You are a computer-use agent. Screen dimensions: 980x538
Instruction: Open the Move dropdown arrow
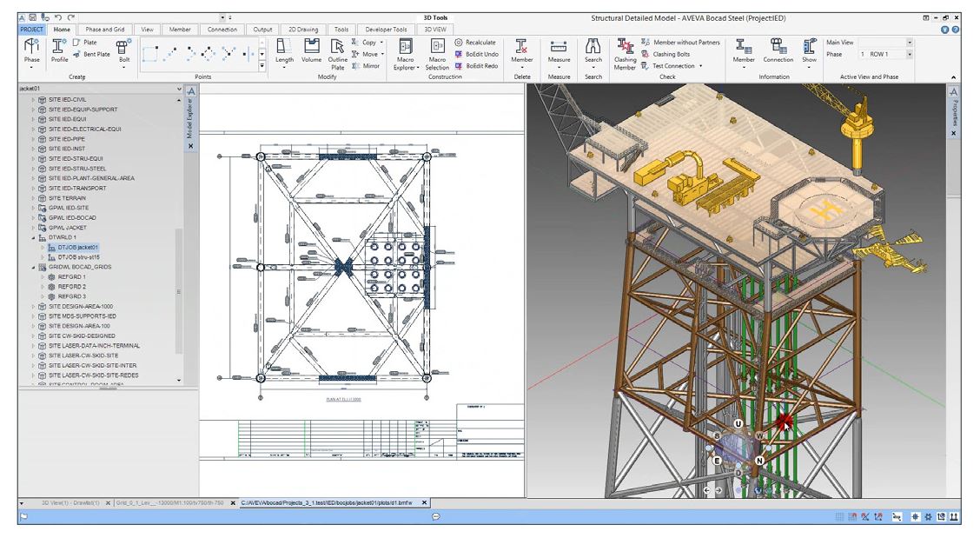382,55
